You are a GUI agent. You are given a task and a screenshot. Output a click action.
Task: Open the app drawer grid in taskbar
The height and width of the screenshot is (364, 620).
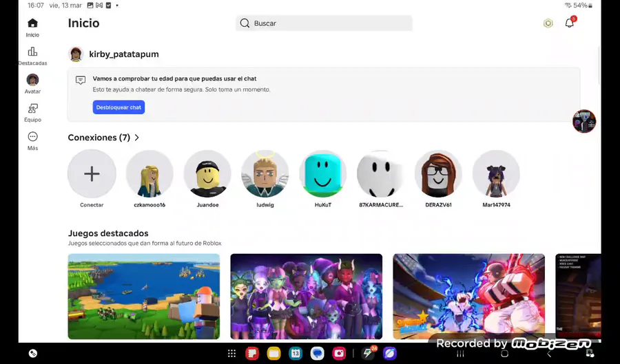click(x=232, y=354)
